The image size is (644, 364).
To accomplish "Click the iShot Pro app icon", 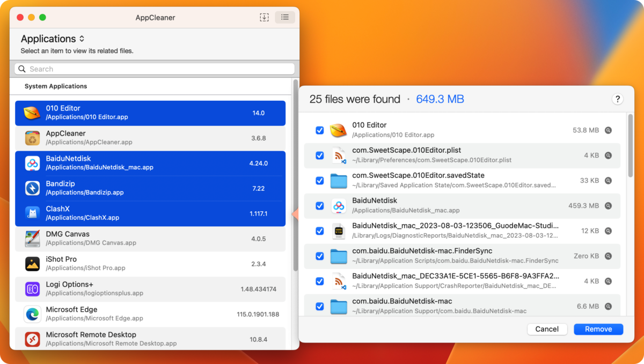I will coord(32,264).
